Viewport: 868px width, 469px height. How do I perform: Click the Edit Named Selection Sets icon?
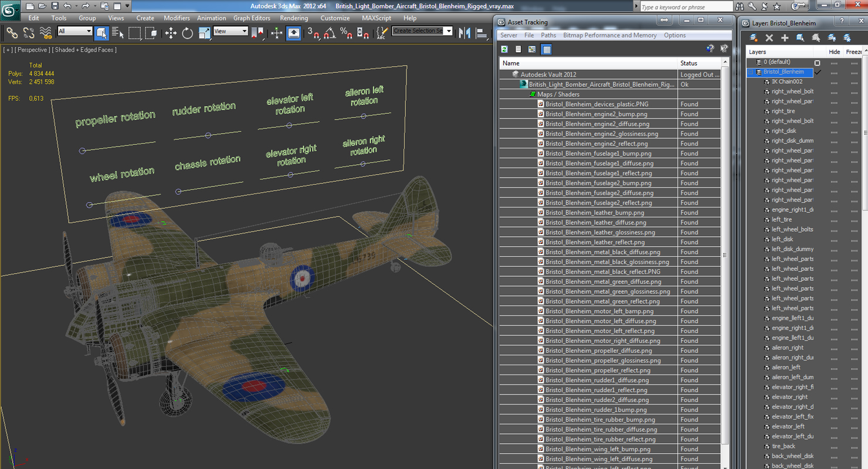tap(382, 33)
